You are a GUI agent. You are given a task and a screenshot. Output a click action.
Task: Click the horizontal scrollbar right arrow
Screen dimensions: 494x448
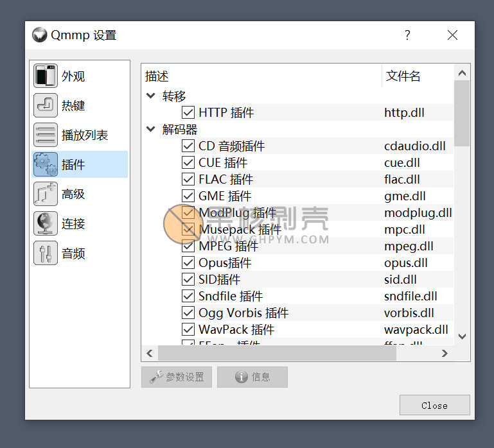445,353
